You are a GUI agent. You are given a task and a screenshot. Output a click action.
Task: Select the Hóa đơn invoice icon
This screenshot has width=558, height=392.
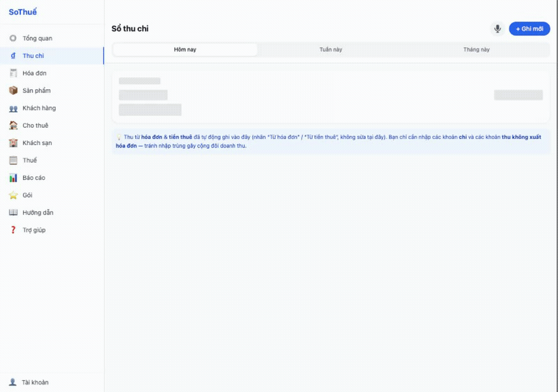[x=13, y=73]
